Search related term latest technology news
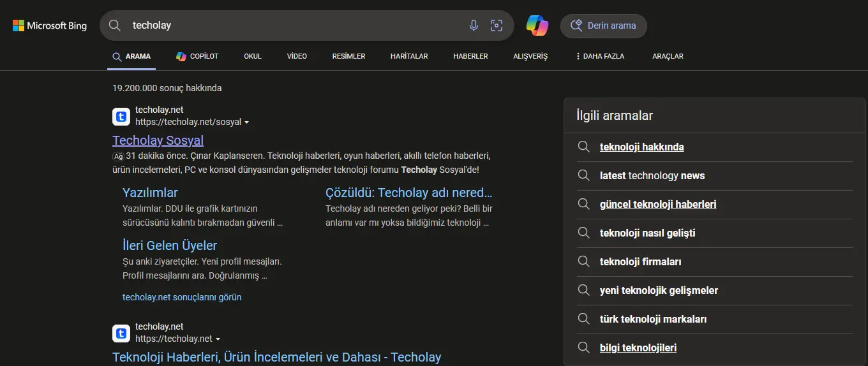868x366 pixels. click(652, 175)
